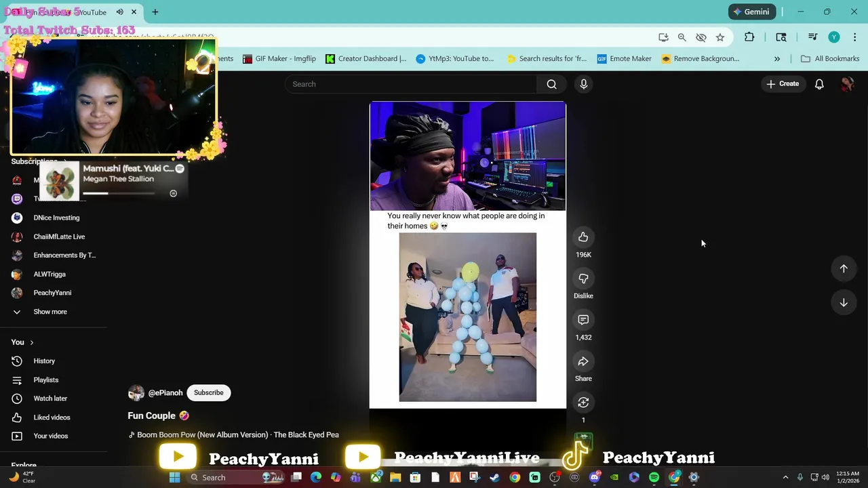Open Steam from the taskbar
Viewport: 868px width, 488px height.
[x=495, y=477]
